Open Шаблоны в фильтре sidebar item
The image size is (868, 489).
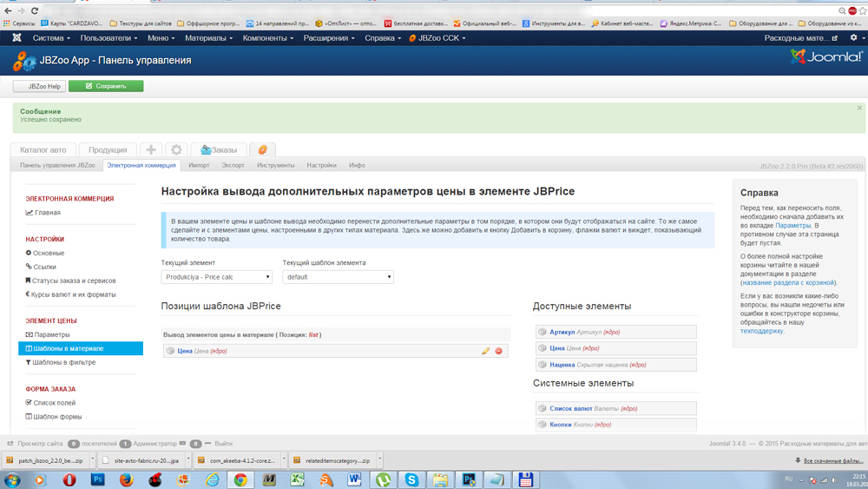coord(61,362)
